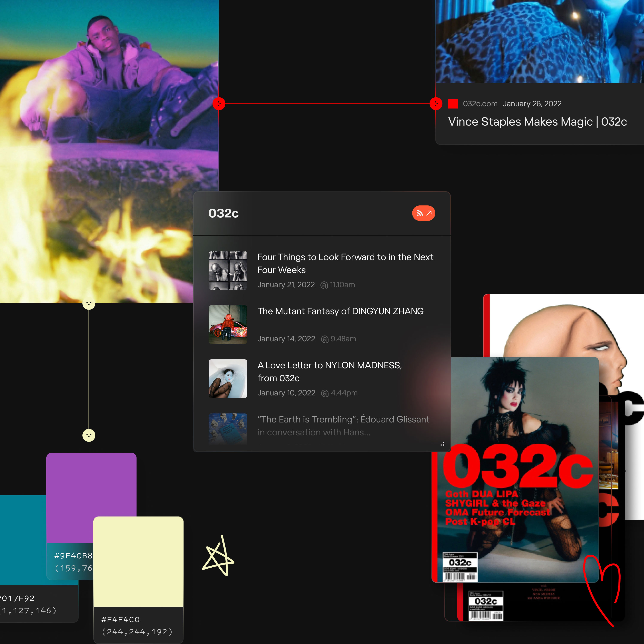Select the teal #017F92 color swatch
The width and height of the screenshot is (644, 644).
23,540
